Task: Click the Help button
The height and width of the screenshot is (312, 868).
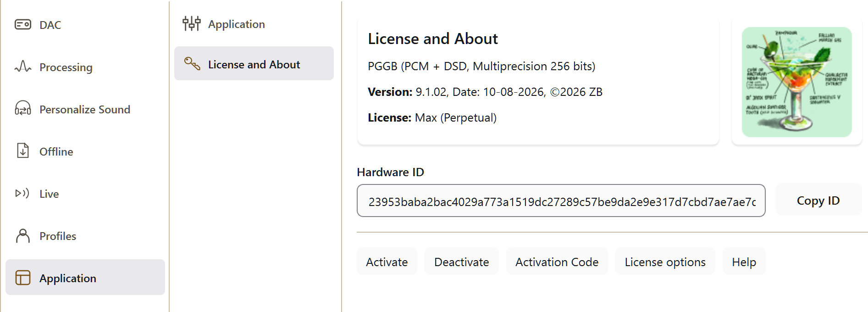Action: point(744,262)
